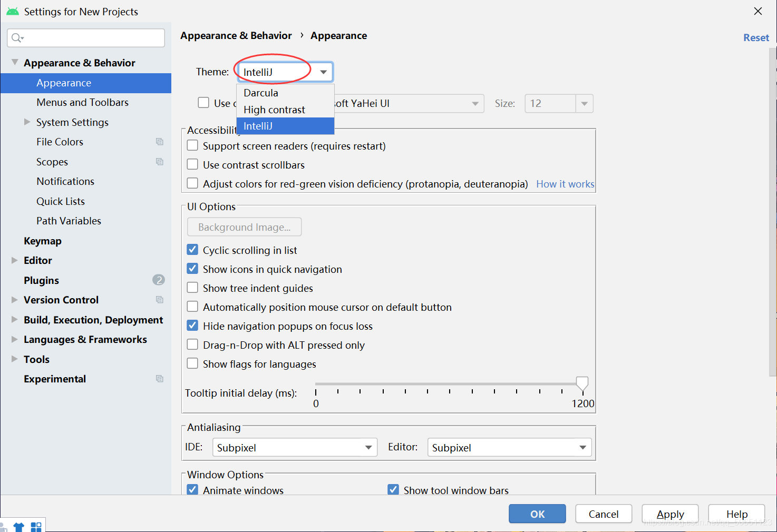Click the copy icon beside Version Control
Image resolution: width=777 pixels, height=532 pixels.
tap(160, 300)
